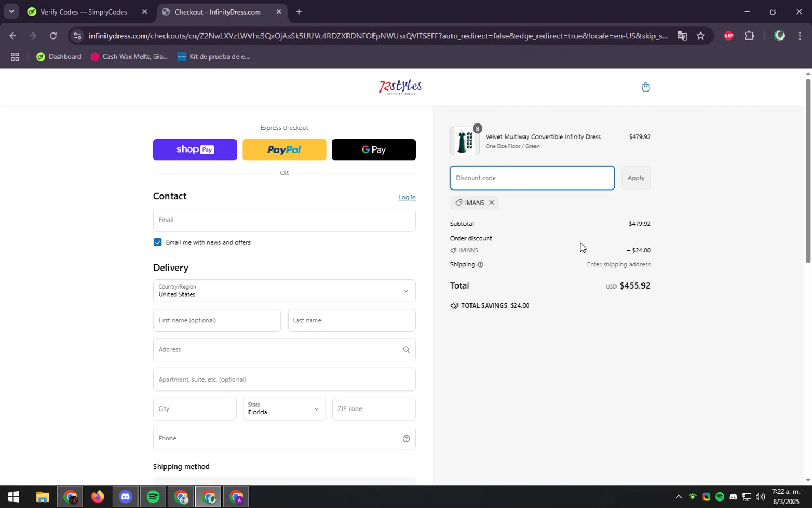
Task: Reload the checkout page
Action: pos(53,36)
